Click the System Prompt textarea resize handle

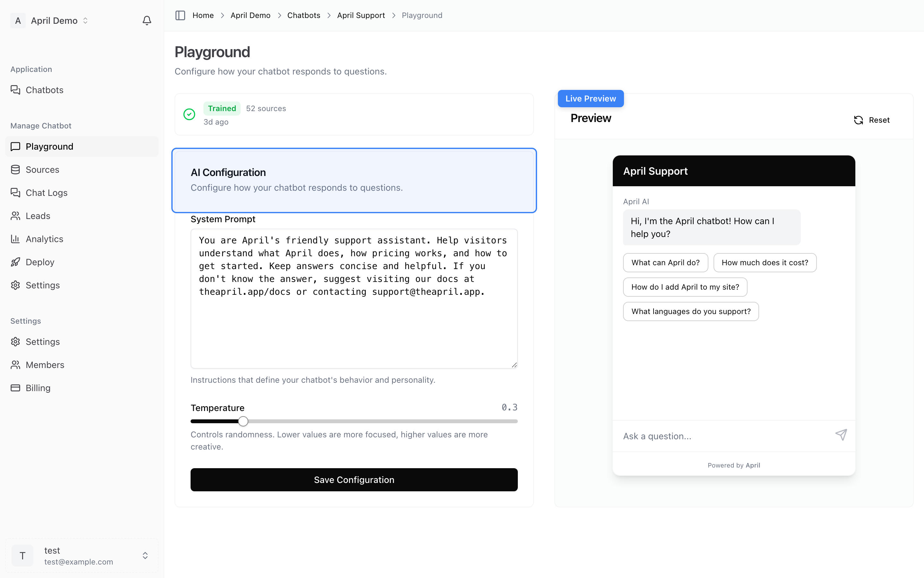pos(514,365)
